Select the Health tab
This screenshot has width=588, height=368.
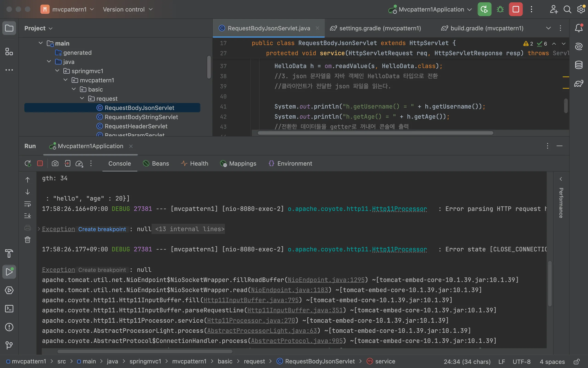(195, 164)
